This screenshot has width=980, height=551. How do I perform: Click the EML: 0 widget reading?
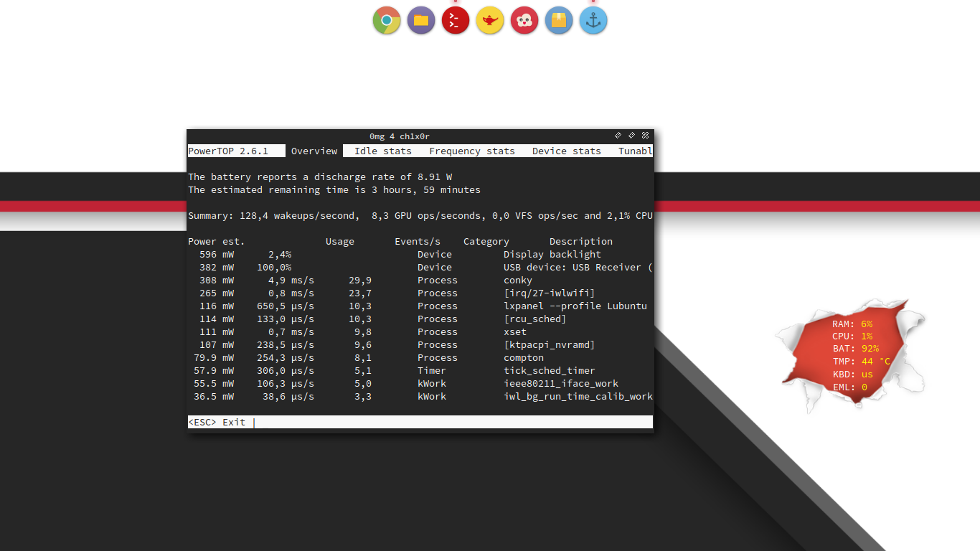tap(849, 387)
